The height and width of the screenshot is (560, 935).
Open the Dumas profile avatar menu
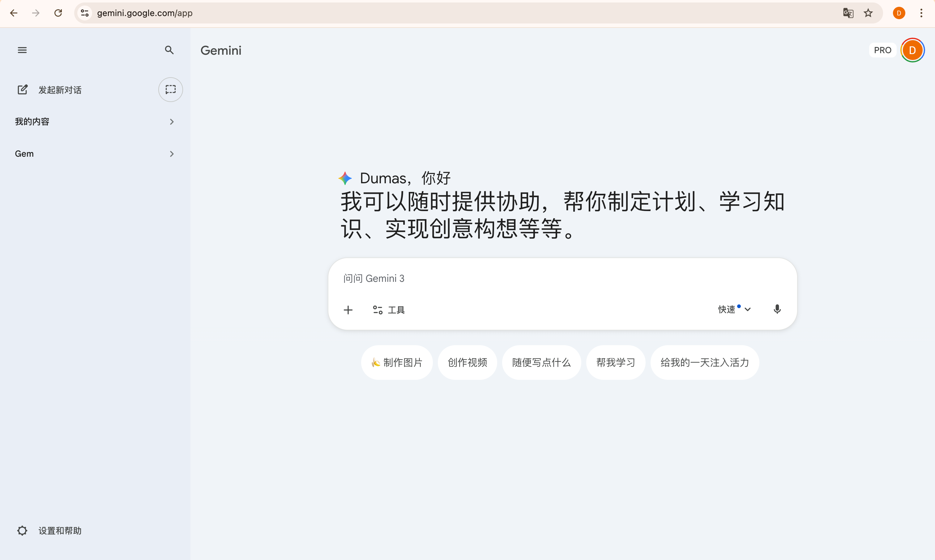[x=912, y=49]
